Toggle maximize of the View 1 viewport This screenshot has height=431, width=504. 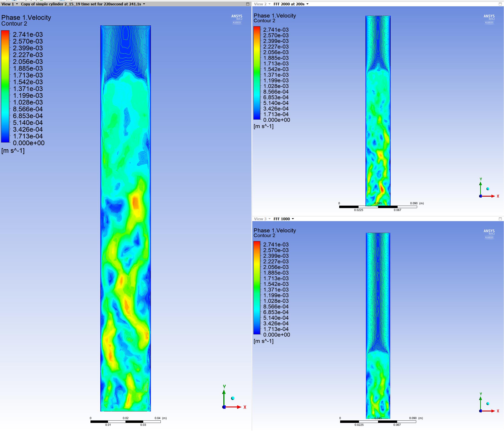tap(248, 4)
